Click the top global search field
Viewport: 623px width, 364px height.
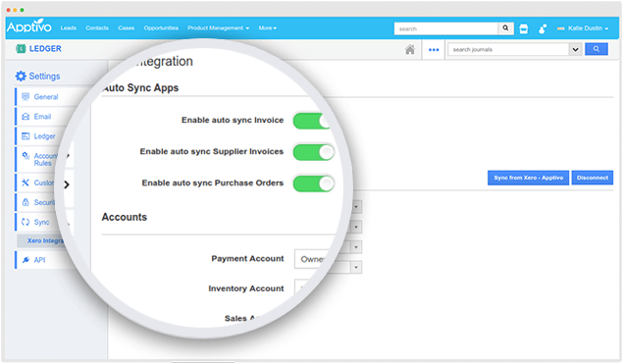(x=445, y=28)
